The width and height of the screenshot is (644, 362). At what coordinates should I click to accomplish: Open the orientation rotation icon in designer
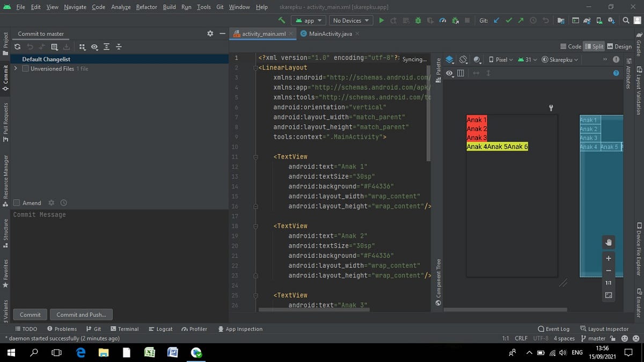point(463,60)
